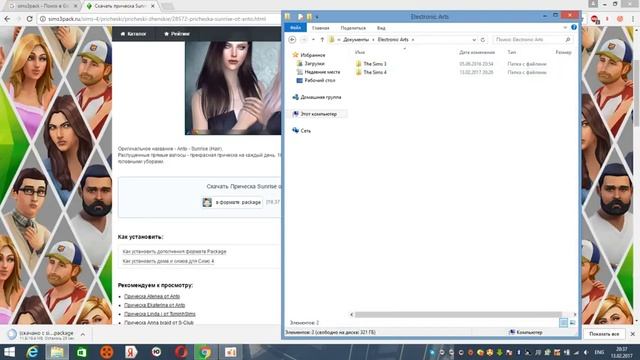
Task: Open the address bar history dropdown
Action: pyautogui.click(x=474, y=40)
